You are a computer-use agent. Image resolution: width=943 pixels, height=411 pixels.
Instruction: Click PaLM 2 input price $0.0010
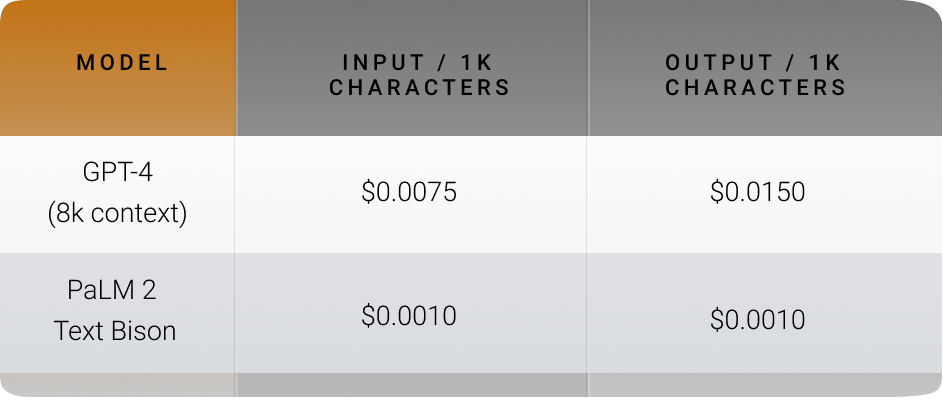click(x=409, y=316)
